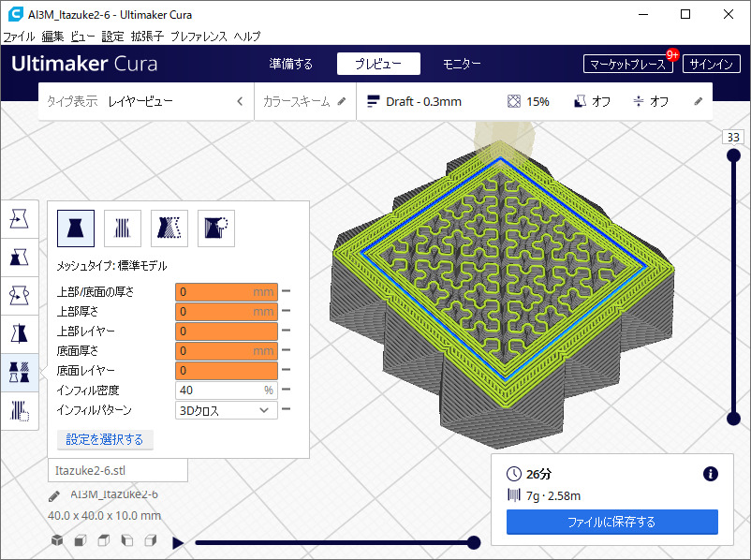Select the Mirror tool
This screenshot has height=560, width=751.
pos(19,333)
